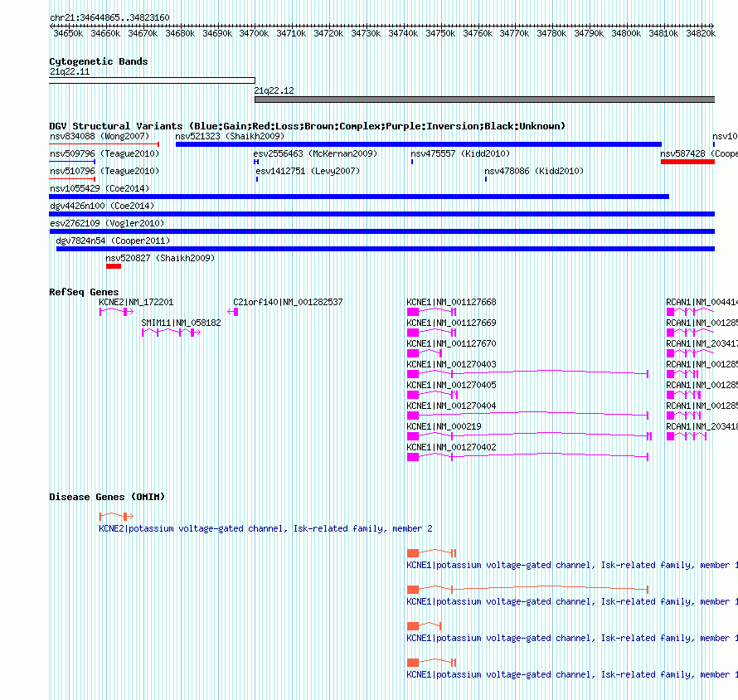738x700 pixels.
Task: Click the 34700k ruler position label
Action: point(254,34)
